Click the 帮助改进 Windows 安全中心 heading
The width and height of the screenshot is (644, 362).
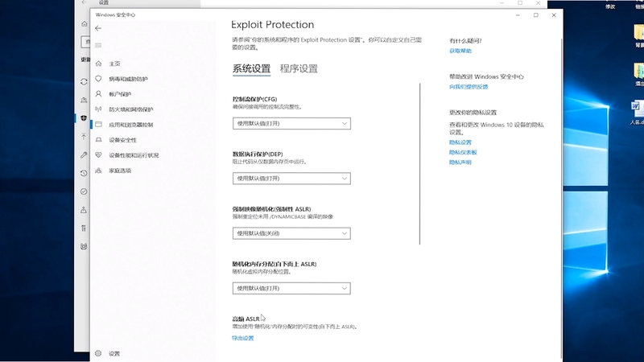486,76
